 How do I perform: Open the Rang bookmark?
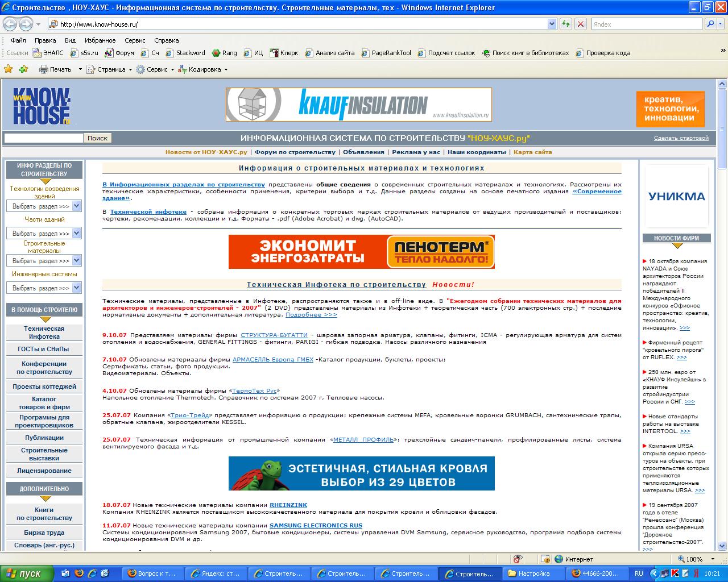225,53
